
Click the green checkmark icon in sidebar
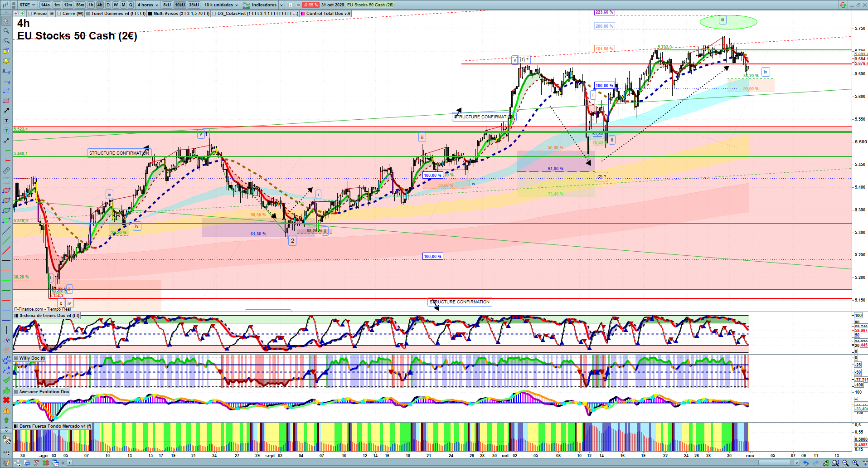click(6, 380)
